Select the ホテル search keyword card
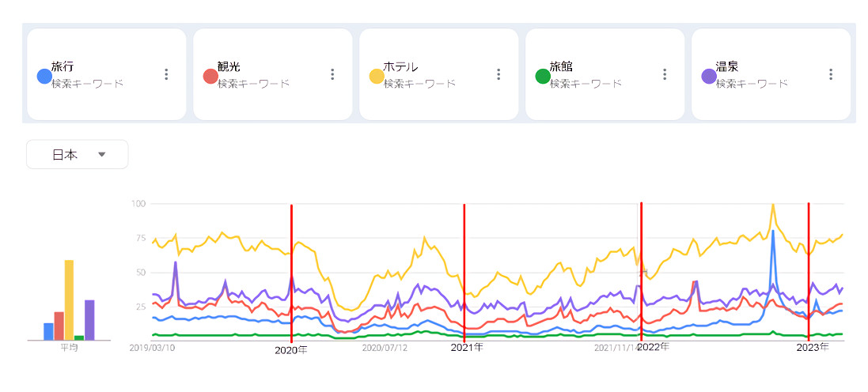 point(439,74)
